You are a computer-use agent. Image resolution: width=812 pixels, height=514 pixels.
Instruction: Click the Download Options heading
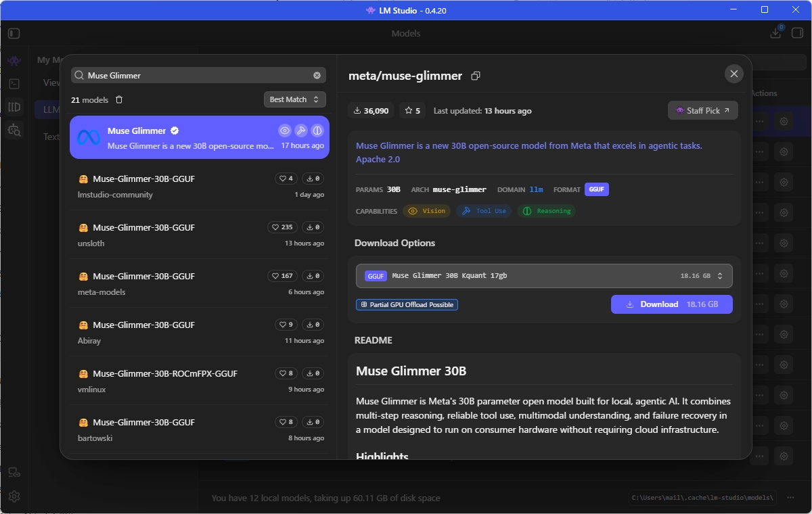click(x=395, y=243)
